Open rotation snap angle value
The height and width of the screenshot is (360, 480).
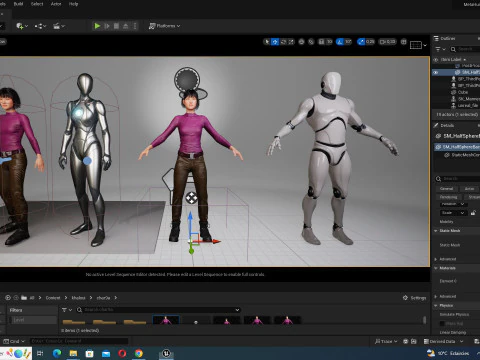(348, 42)
